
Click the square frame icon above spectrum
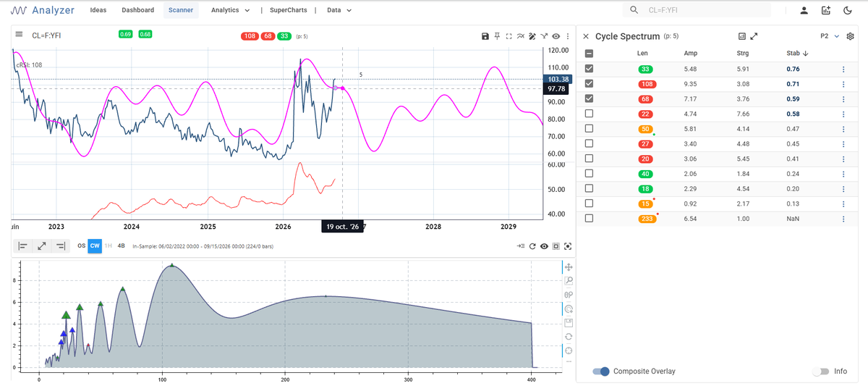coord(556,246)
